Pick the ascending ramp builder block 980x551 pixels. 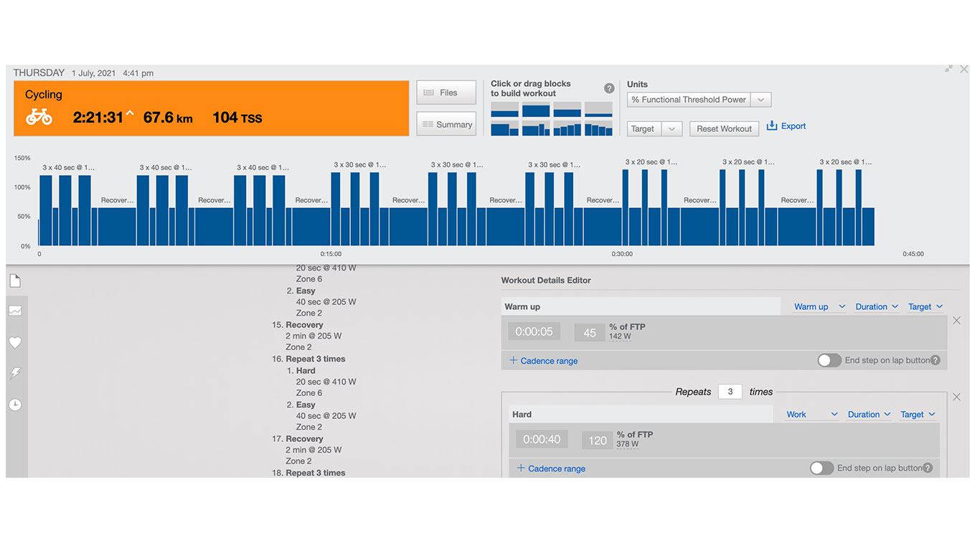pos(567,128)
